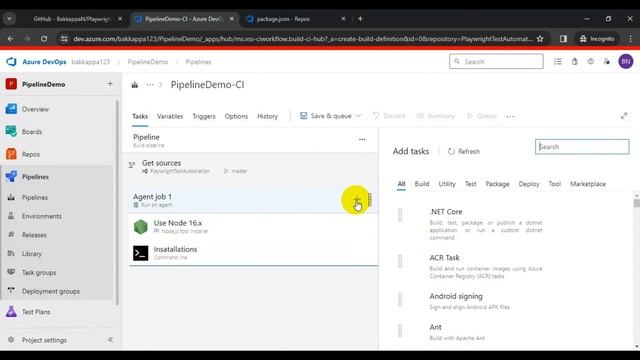Image resolution: width=640 pixels, height=360 pixels.
Task: Toggle full screen with the expand icon
Action: click(x=624, y=116)
